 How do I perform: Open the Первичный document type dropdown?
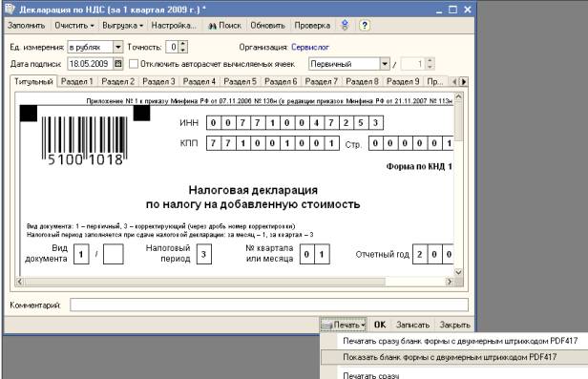click(385, 64)
